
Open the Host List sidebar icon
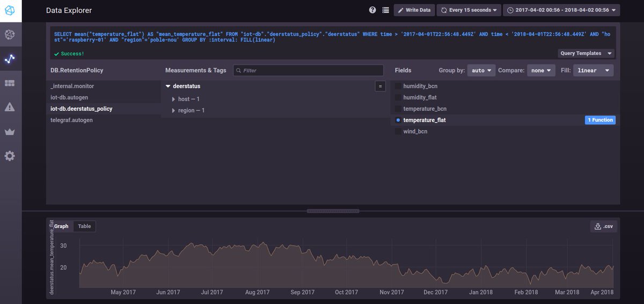coord(10,35)
